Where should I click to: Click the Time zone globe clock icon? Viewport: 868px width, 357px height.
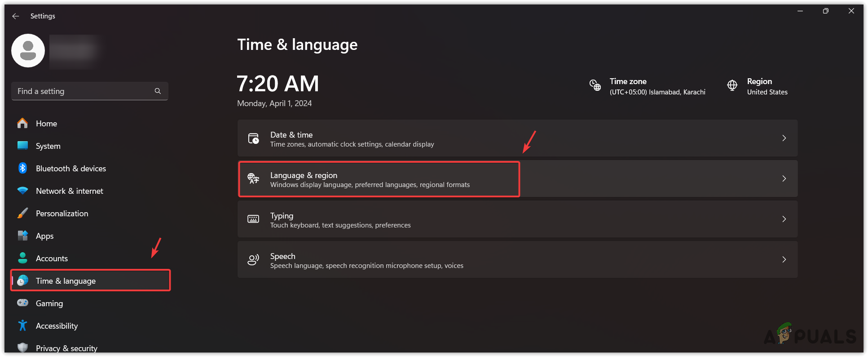595,85
